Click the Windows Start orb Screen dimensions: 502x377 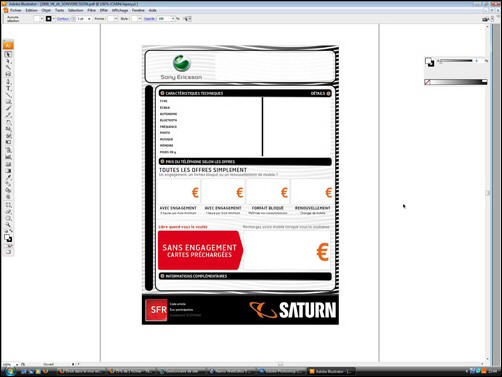click(x=10, y=371)
